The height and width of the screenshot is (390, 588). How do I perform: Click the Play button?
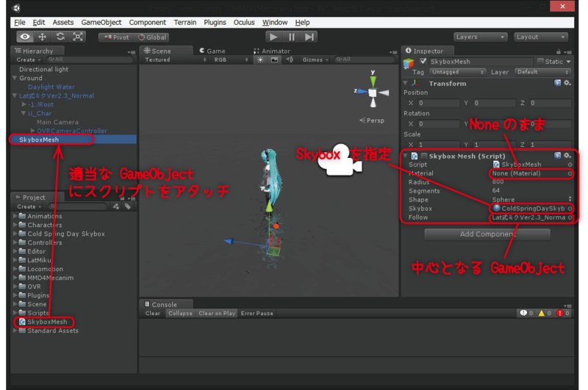pyautogui.click(x=273, y=37)
